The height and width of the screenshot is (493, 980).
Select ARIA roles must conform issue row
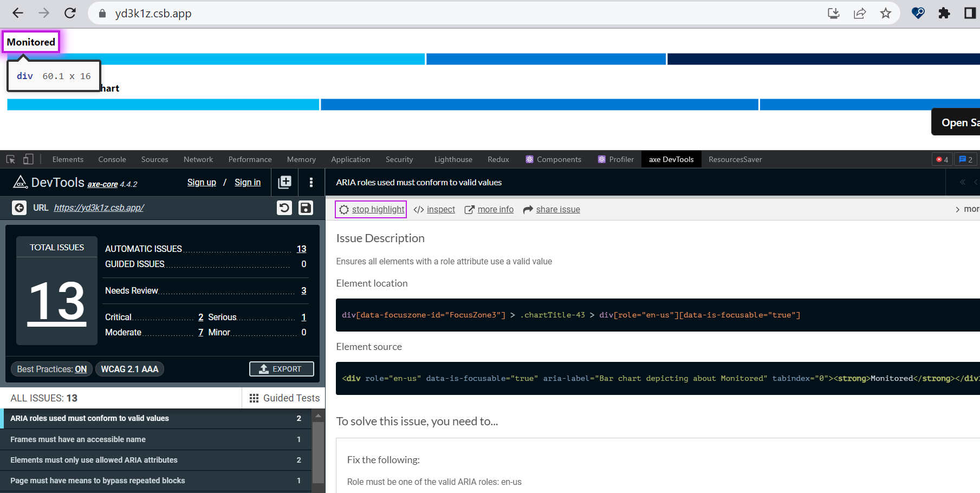155,418
